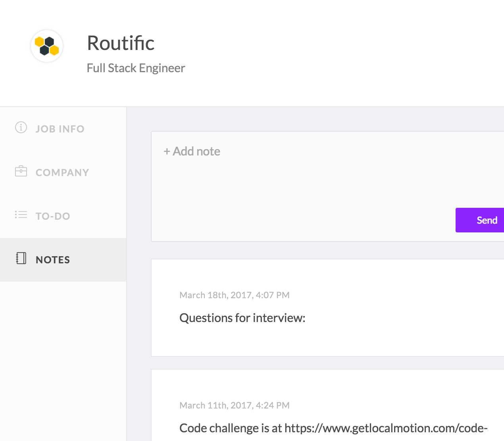The width and height of the screenshot is (504, 441).
Task: Switch to the COMPANY tab label
Action: click(62, 173)
